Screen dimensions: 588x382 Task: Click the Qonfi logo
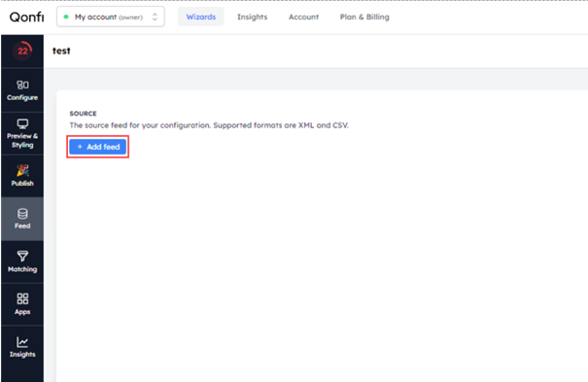(x=26, y=17)
